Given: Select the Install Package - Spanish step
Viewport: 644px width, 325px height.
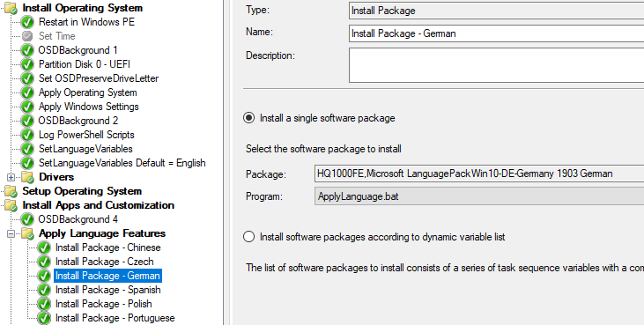Looking at the screenshot, I should point(108,290).
